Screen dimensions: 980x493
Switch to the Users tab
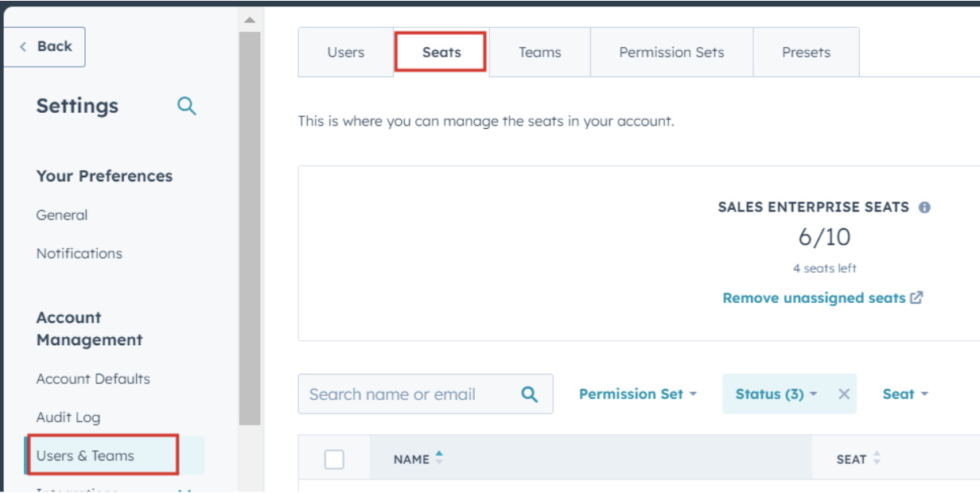(345, 52)
